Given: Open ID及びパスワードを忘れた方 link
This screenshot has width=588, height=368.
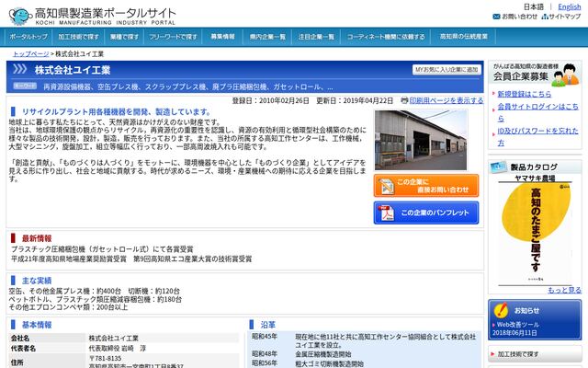Looking at the screenshot, I should pyautogui.click(x=537, y=137).
